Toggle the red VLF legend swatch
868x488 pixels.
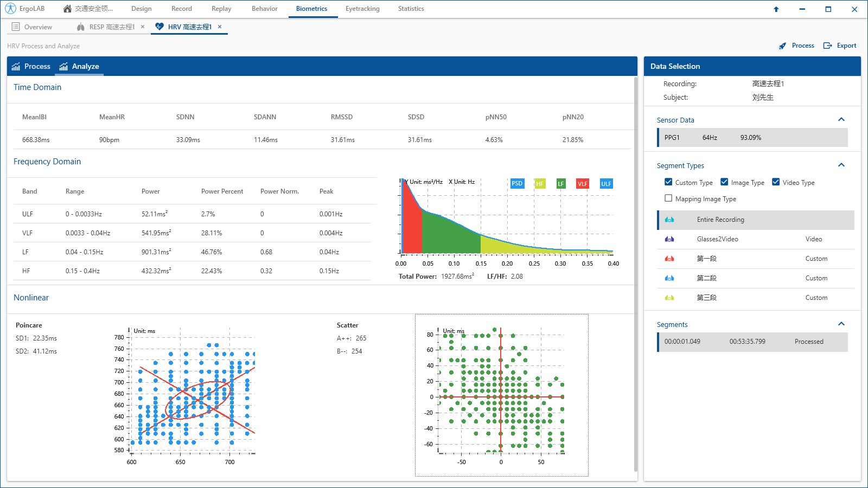tap(582, 184)
